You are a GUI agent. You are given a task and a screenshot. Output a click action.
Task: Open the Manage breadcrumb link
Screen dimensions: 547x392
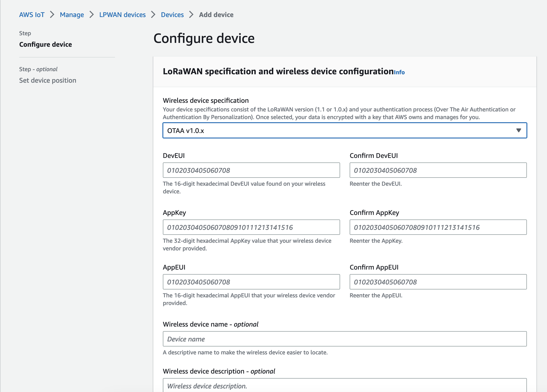click(72, 15)
